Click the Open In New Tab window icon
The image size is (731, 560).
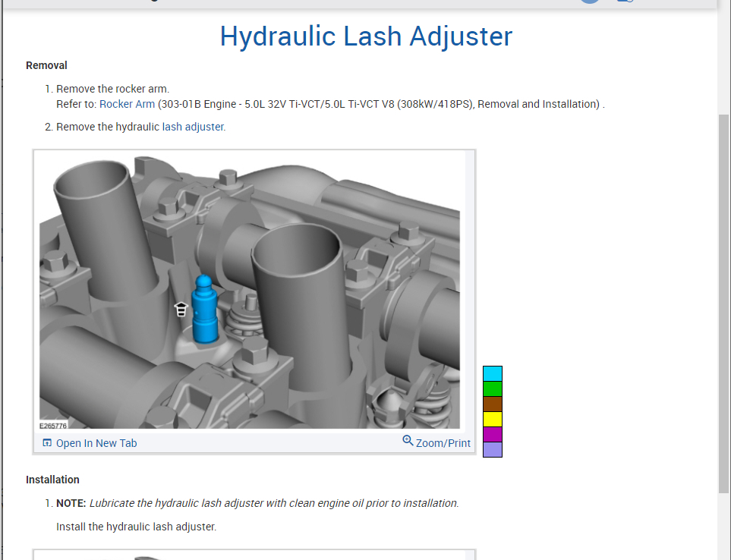(47, 442)
